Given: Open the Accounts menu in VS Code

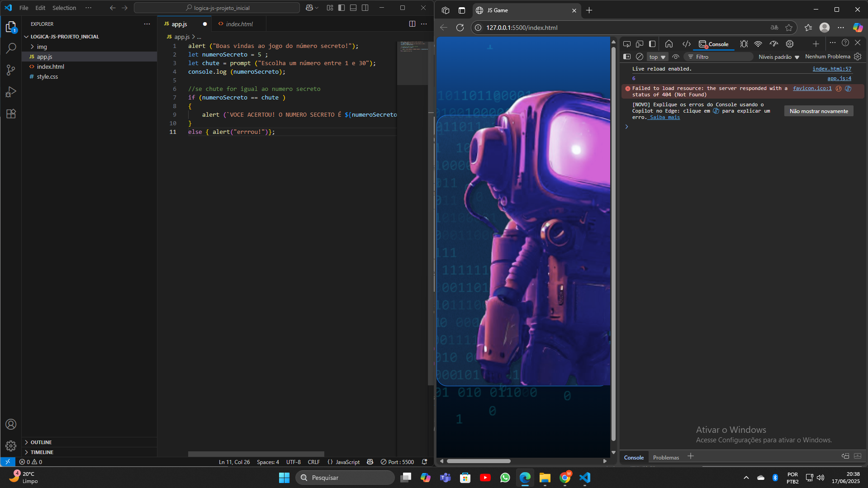Looking at the screenshot, I should click(x=11, y=424).
